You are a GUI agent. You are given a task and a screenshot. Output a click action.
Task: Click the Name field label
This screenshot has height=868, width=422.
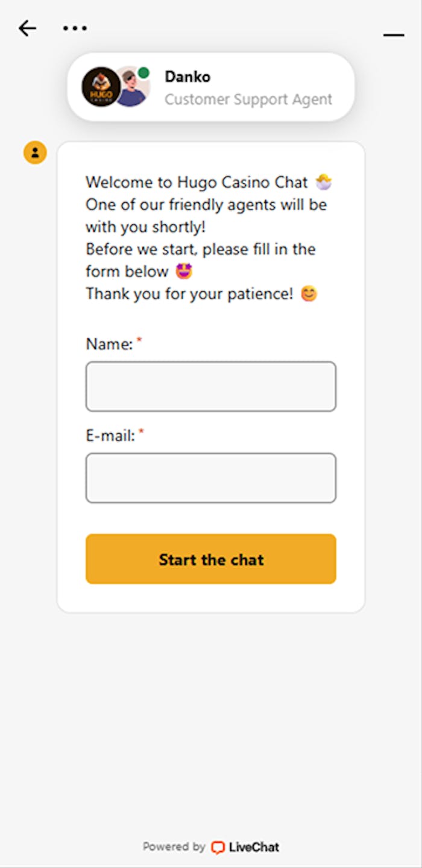click(109, 344)
